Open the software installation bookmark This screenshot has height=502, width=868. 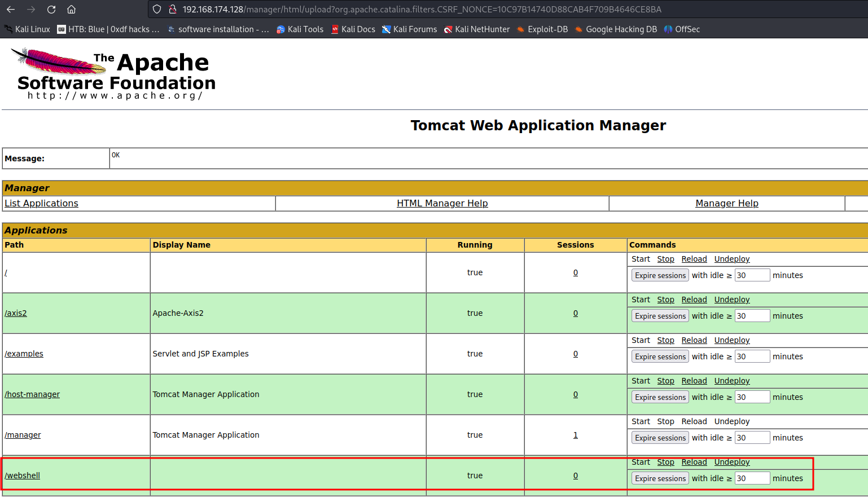point(218,29)
